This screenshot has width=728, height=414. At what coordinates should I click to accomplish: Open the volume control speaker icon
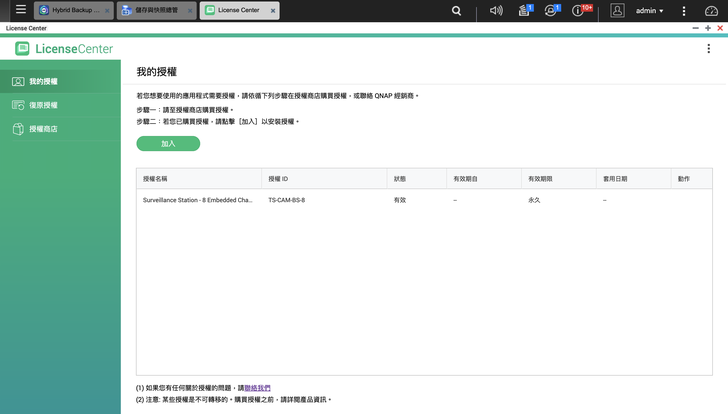[496, 11]
